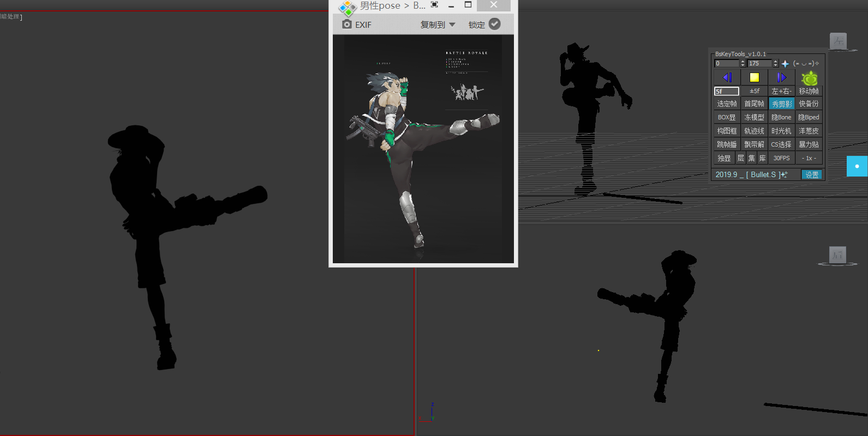The image size is (868, 436).
Task: Toggle the 秀剪影 silhouette mode
Action: (x=781, y=104)
